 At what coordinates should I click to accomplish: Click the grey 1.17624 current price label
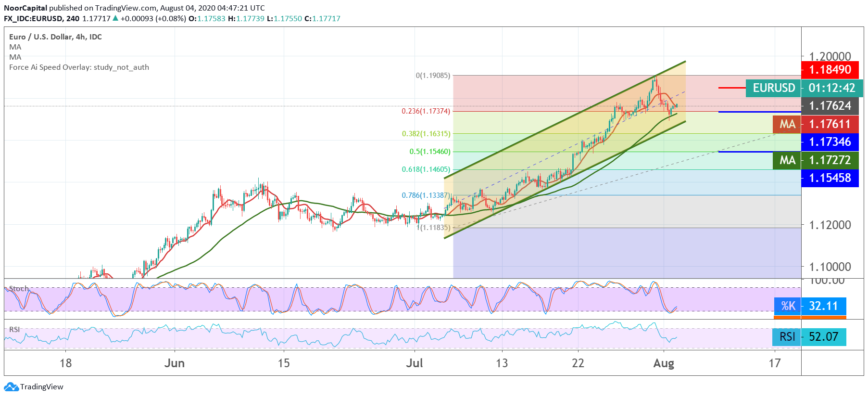[x=830, y=106]
